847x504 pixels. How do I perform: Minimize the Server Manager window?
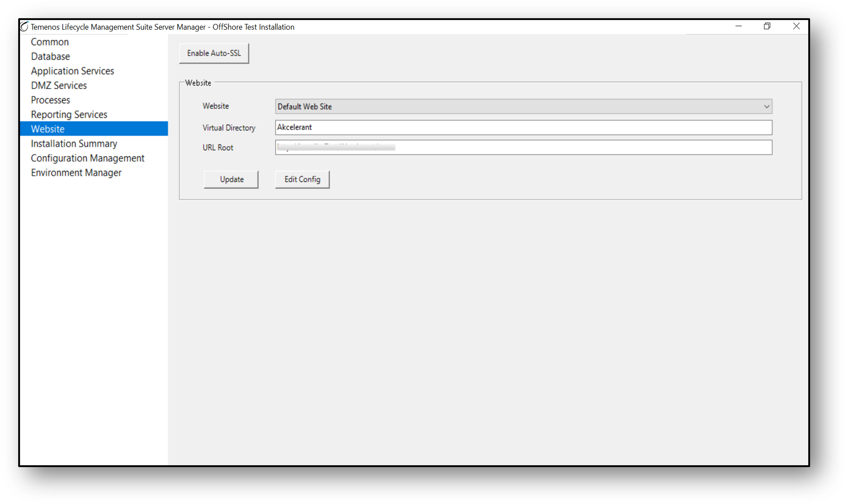click(x=738, y=26)
